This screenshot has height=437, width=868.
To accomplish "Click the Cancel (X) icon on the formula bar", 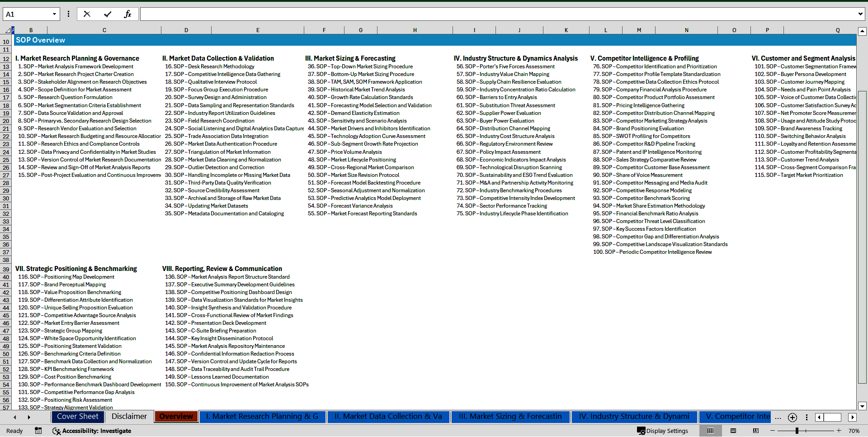I will click(86, 14).
